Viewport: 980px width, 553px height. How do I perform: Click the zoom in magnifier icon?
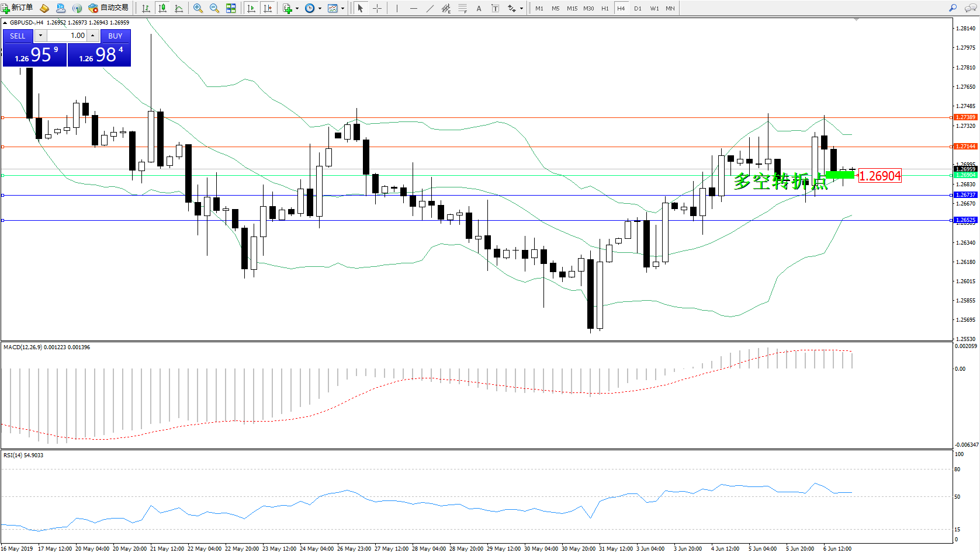click(198, 8)
